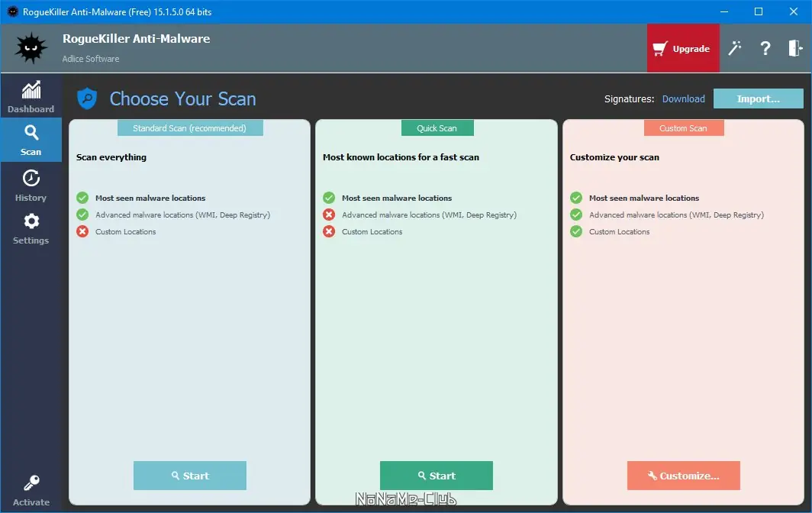
Task: Click the 'Adlice Software' subtitle
Action: [91, 59]
